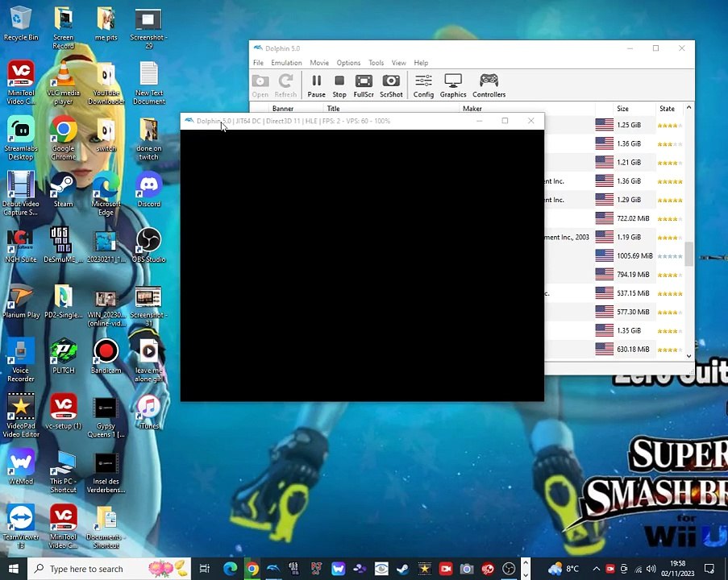Screen dimensions: 728x580
Task: Select the Google Chrome desktop shortcut
Action: click(x=64, y=139)
